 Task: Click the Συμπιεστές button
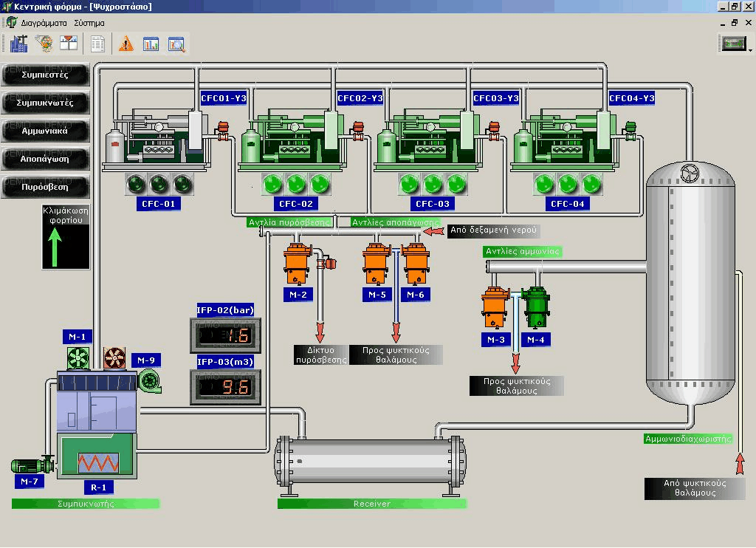coord(45,75)
